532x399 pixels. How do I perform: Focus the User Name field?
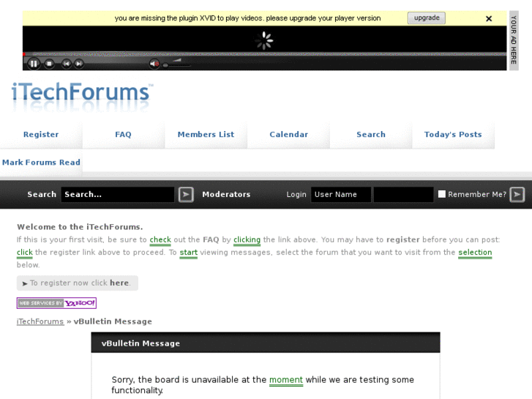[x=341, y=194]
